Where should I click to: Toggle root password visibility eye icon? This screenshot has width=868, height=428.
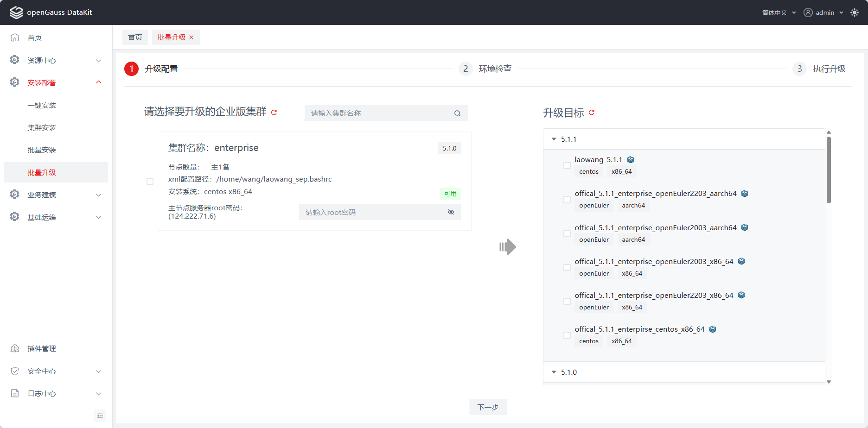pos(451,212)
